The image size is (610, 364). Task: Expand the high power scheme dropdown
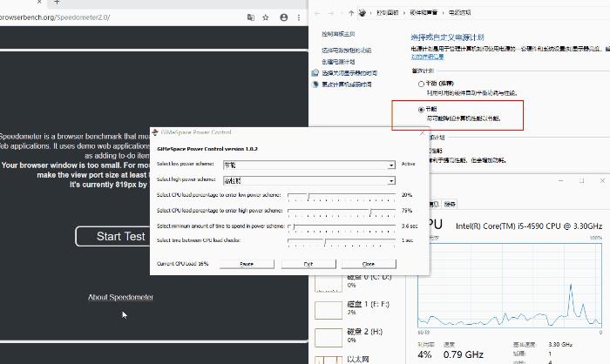point(391,181)
